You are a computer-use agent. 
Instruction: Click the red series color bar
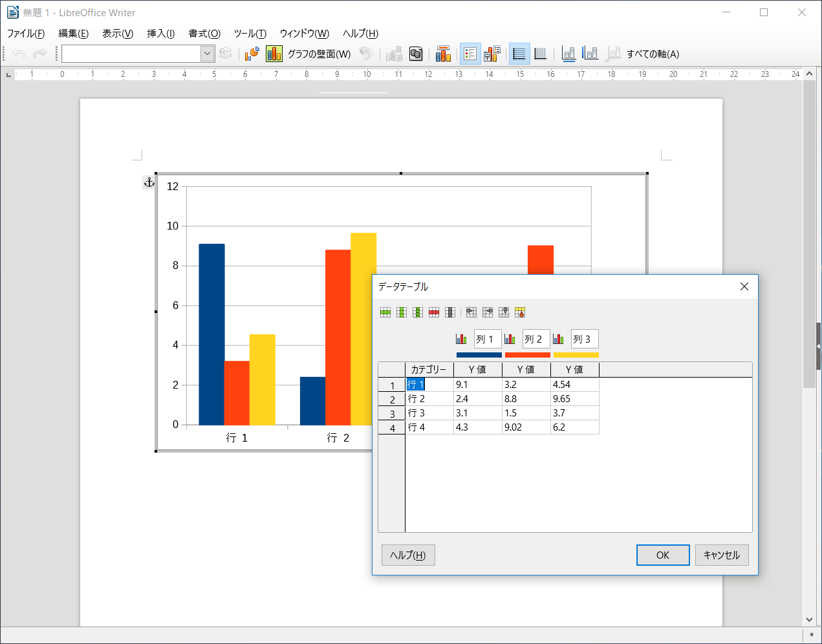pyautogui.click(x=528, y=355)
